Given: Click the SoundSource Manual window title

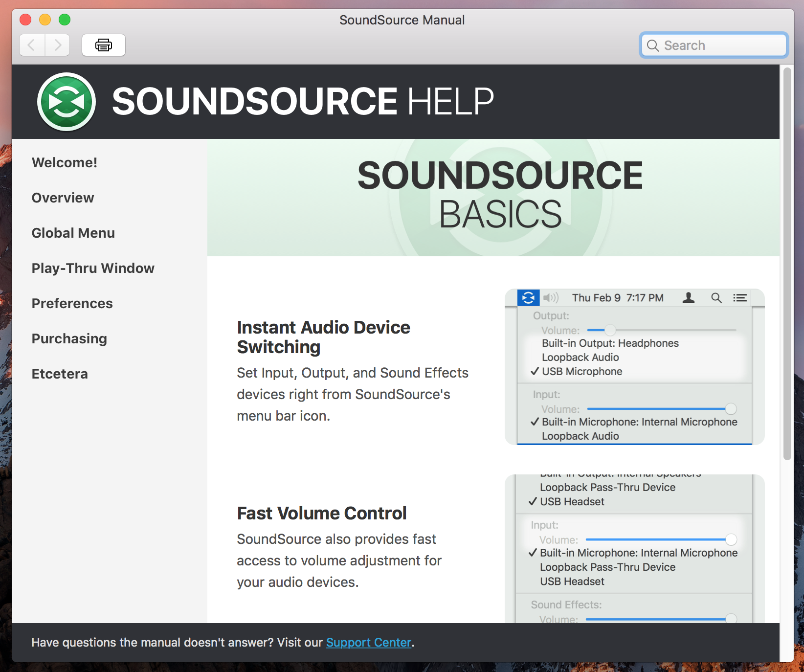Looking at the screenshot, I should coord(402,20).
